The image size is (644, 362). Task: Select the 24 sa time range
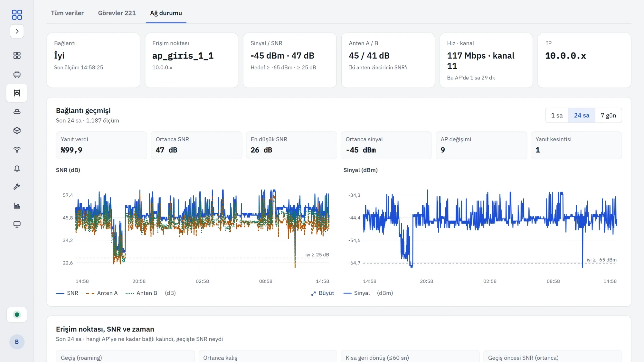click(582, 115)
